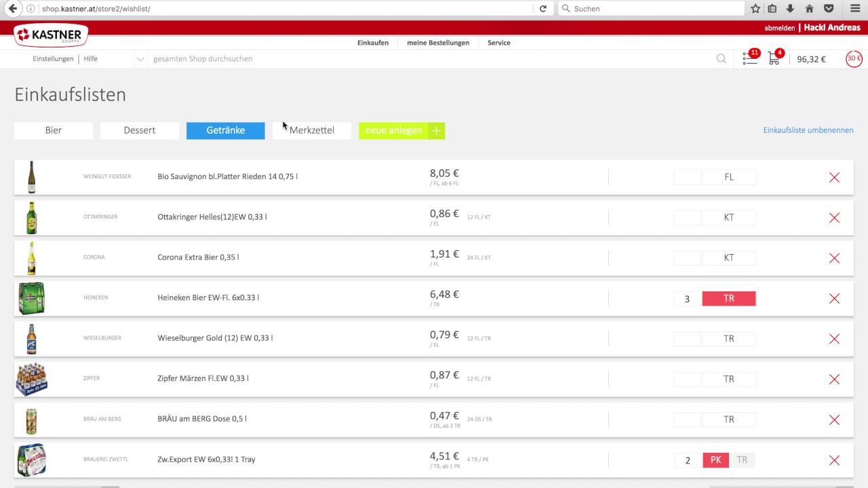The width and height of the screenshot is (868, 488).
Task: Open Corona bottle thumbnail
Action: click(x=31, y=258)
